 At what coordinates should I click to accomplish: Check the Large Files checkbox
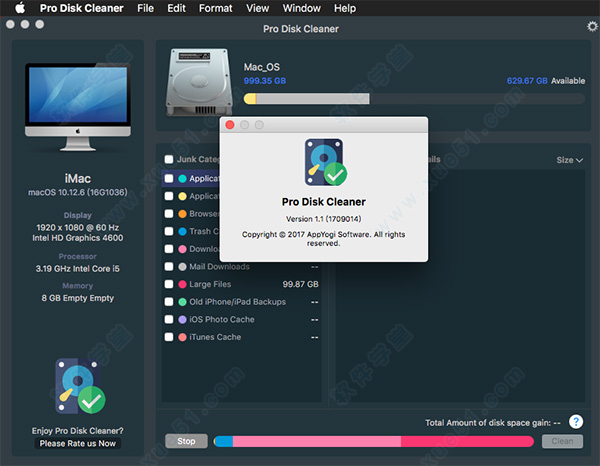(169, 284)
